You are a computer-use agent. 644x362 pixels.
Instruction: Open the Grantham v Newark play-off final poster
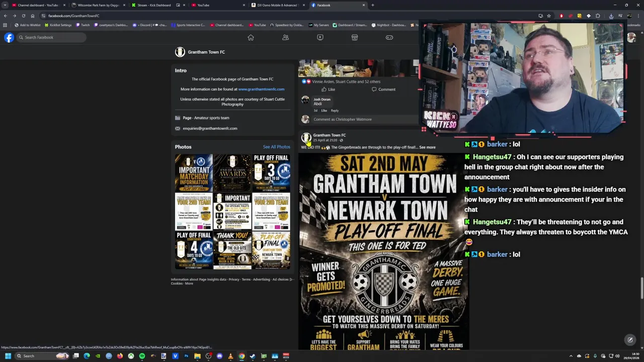[x=384, y=251]
